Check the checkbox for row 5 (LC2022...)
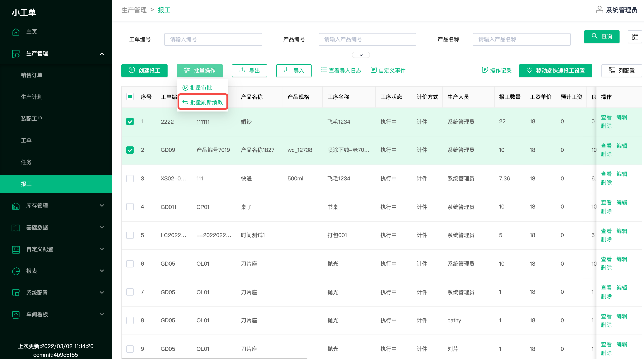Image resolution: width=644 pixels, height=359 pixels. pos(130,235)
